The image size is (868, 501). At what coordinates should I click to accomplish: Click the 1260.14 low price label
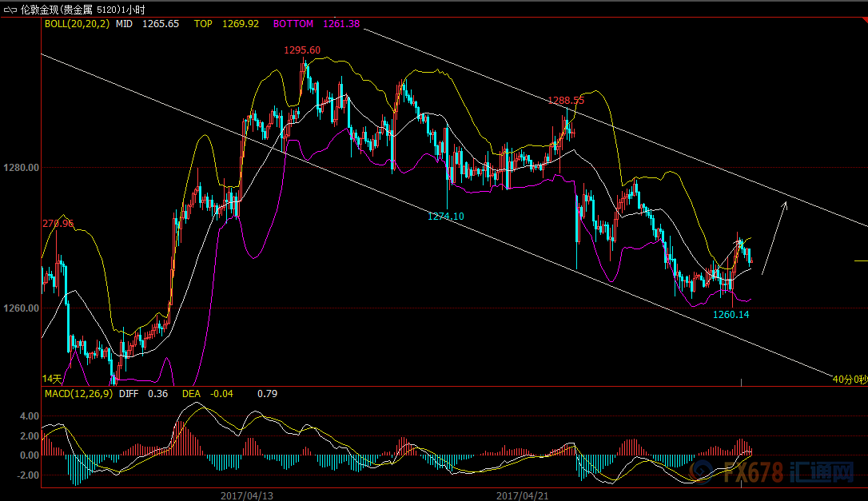(731, 314)
